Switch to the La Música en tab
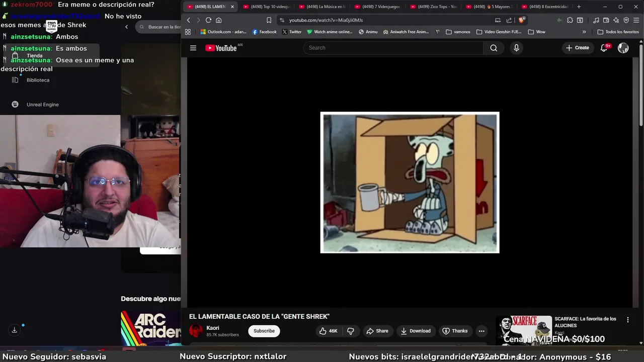644x362 pixels. [322, 7]
